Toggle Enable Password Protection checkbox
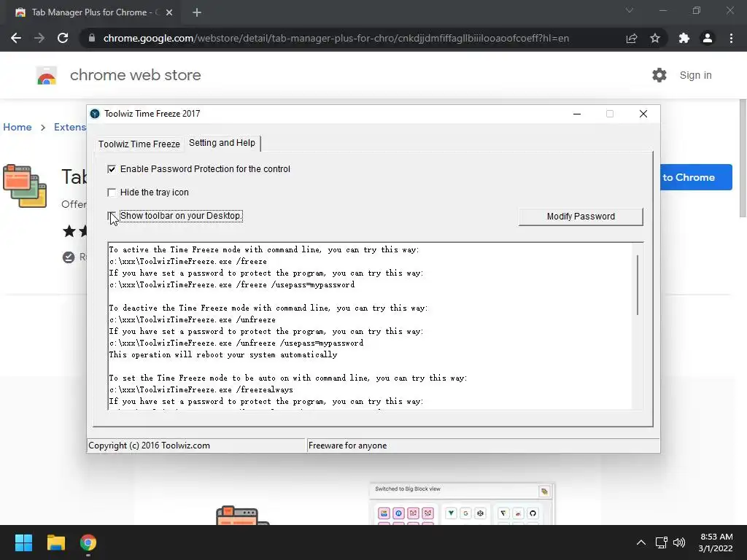Screen dimensions: 747x560 [x=112, y=169]
